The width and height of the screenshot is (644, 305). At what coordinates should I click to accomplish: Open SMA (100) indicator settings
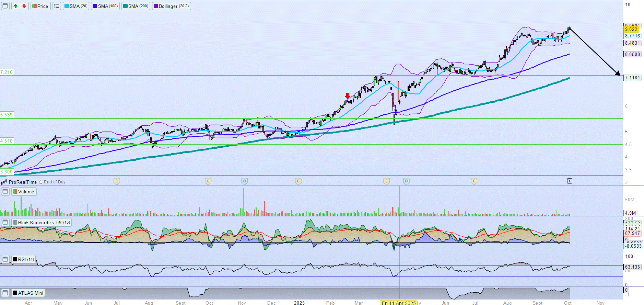coord(105,6)
